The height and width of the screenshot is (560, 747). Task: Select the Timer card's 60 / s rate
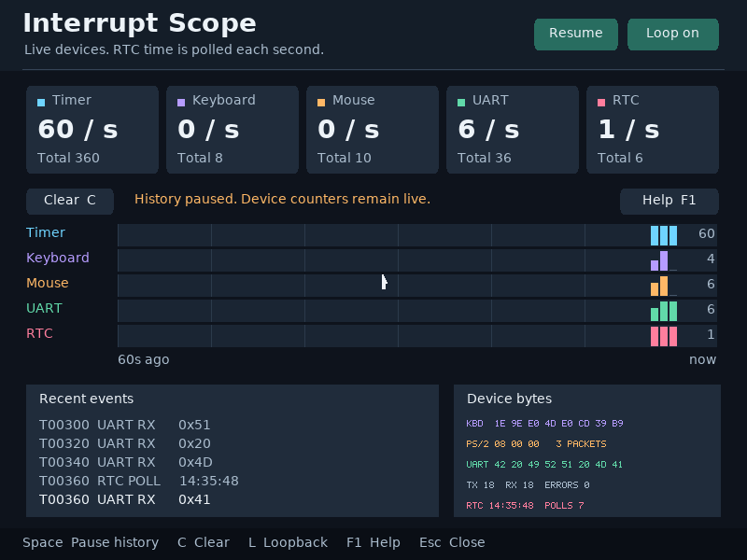[x=78, y=129]
